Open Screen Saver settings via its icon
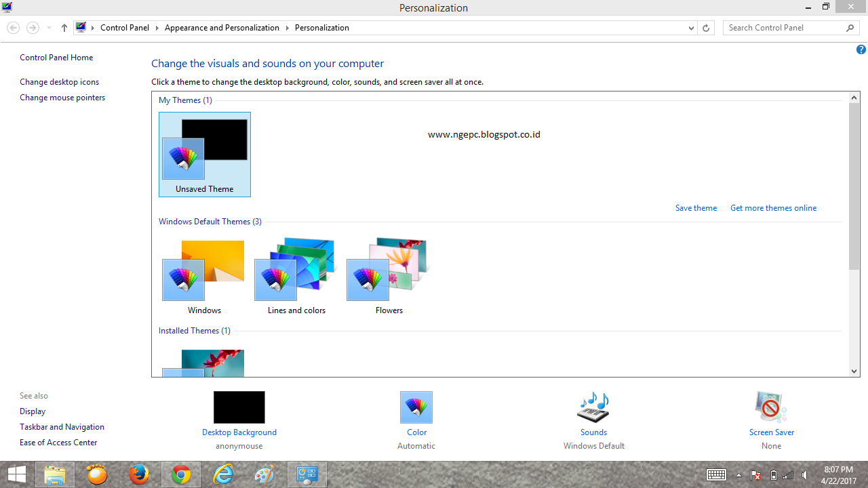This screenshot has height=488, width=868. coord(771,407)
